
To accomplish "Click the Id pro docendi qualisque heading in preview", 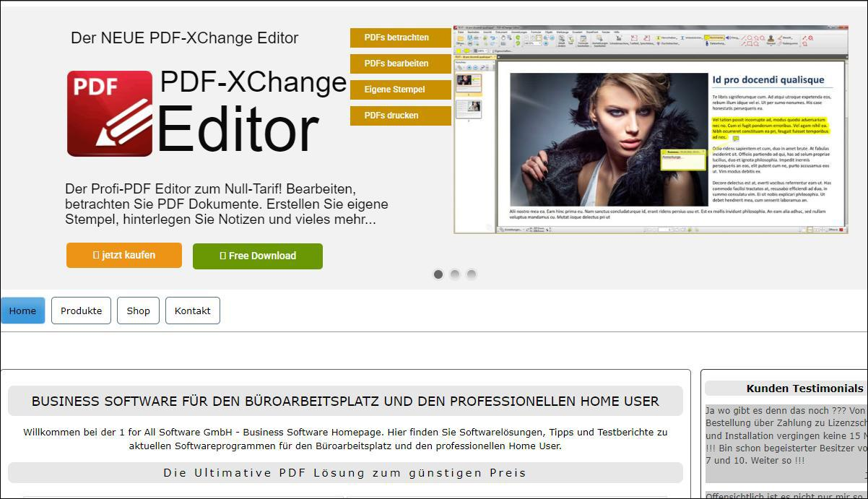I will pos(768,80).
